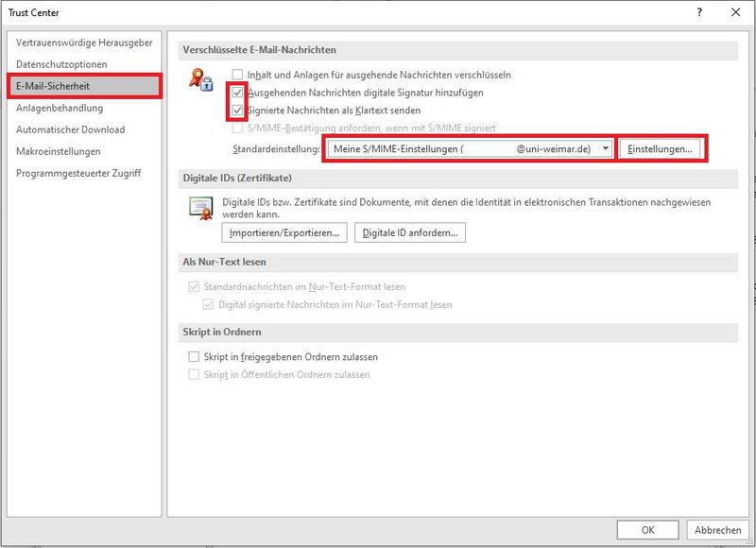Click Importieren/Exportieren... button
This screenshot has height=548, width=756.
pyautogui.click(x=284, y=232)
